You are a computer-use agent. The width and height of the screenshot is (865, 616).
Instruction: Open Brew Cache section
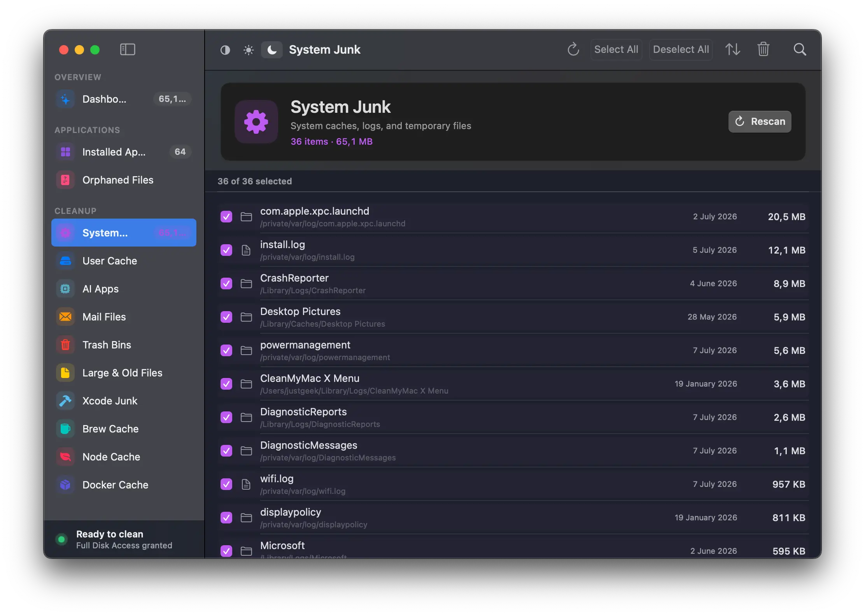pyautogui.click(x=124, y=429)
